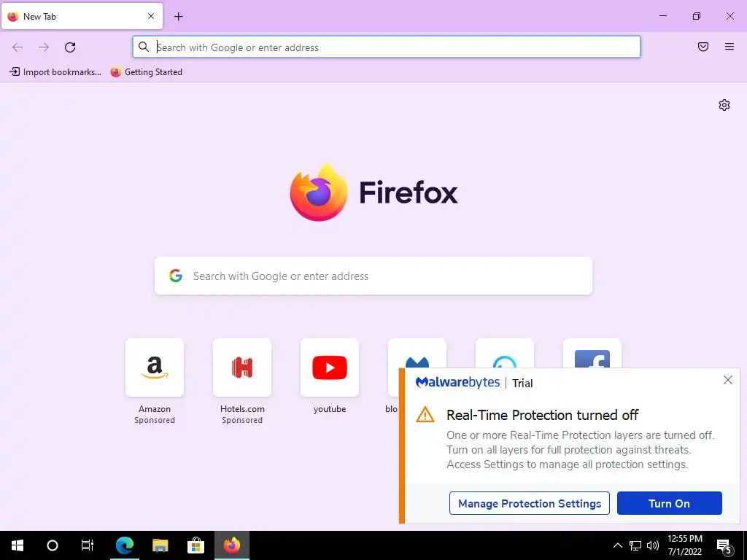Open Task View on the taskbar
The width and height of the screenshot is (747, 560).
(x=88, y=545)
